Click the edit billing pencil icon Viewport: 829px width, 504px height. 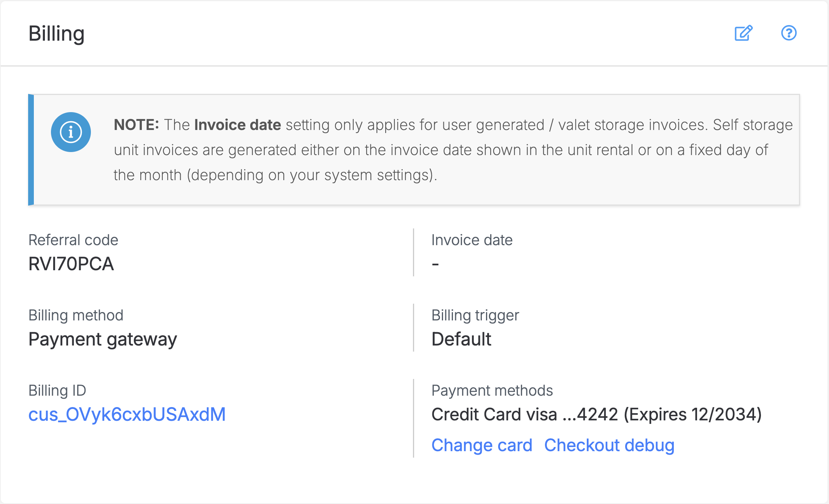pos(743,33)
